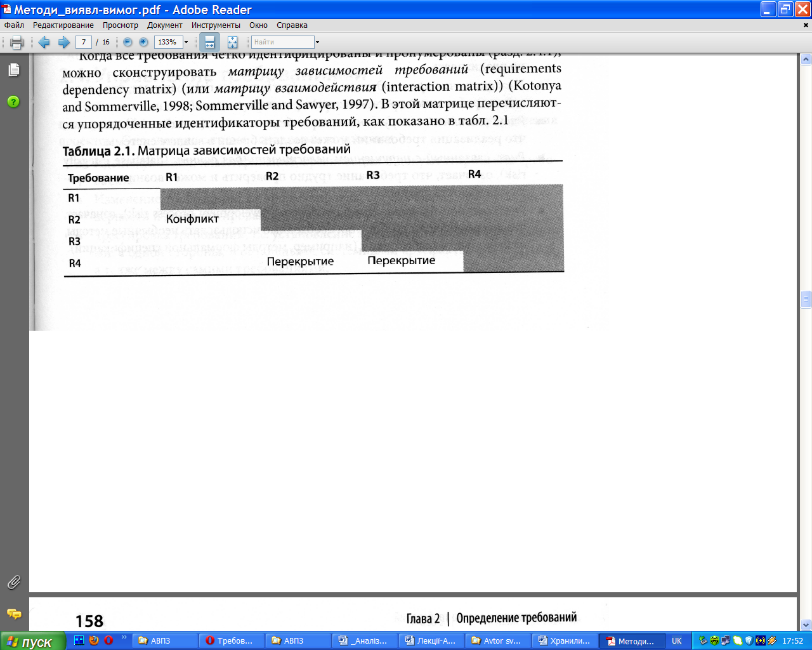Click Перекрытие cell under column R3
Viewport: 812px width, 650px height.
401,260
